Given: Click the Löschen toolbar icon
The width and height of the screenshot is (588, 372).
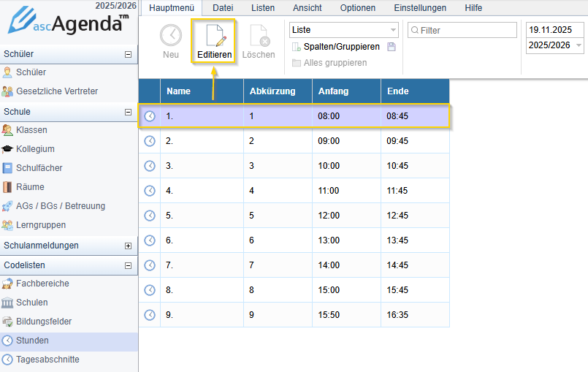Looking at the screenshot, I should coord(259,36).
